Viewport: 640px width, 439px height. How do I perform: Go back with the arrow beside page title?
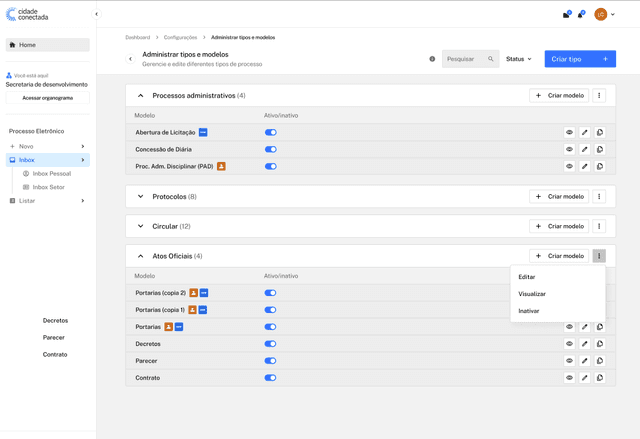point(131,59)
